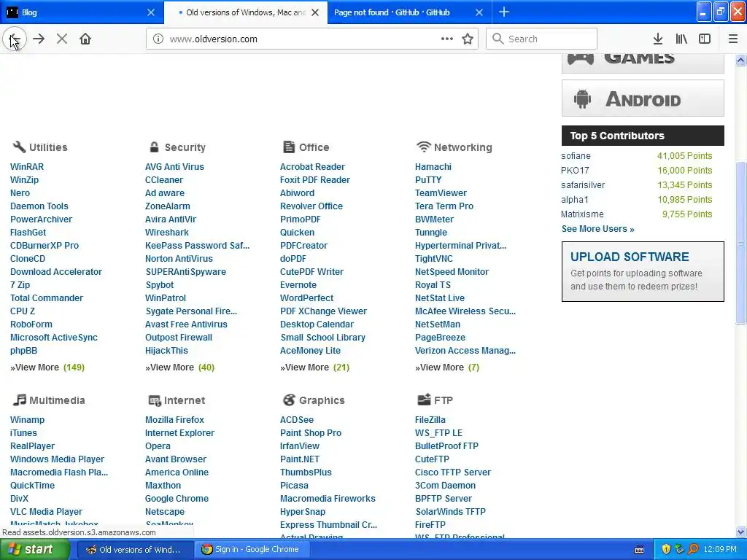Screen dimensions: 747x560
Task: Open the Paint Shop Pro link
Action: (x=311, y=433)
